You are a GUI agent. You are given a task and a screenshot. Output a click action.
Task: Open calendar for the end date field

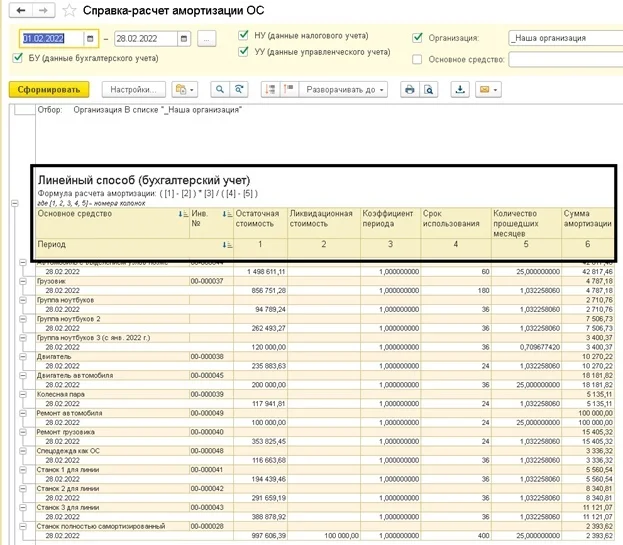[185, 39]
